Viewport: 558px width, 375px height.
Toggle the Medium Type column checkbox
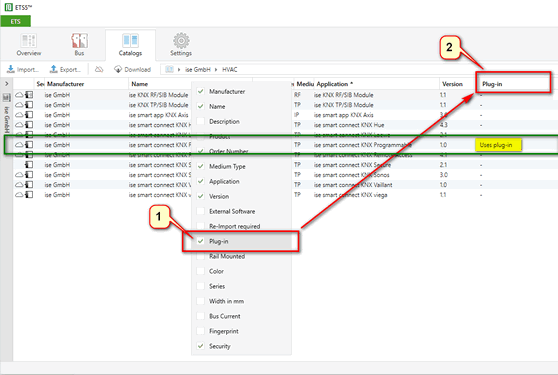[x=201, y=166]
